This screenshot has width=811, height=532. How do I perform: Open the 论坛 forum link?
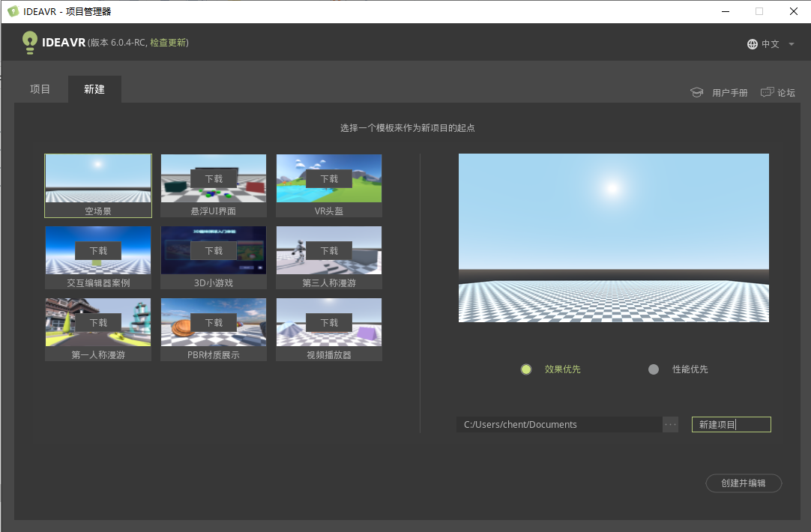point(786,93)
